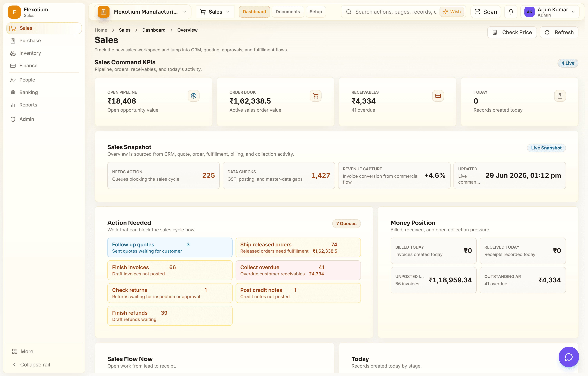The image size is (588, 376).
Task: Expand the Flexotium Manufacturing company dropdown
Action: pyautogui.click(x=143, y=12)
